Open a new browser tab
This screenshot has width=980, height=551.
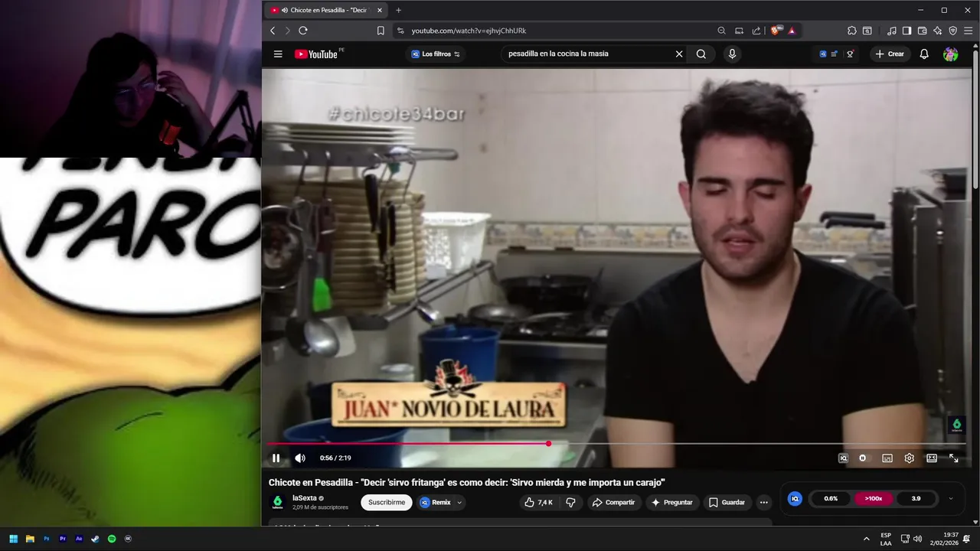coord(398,10)
